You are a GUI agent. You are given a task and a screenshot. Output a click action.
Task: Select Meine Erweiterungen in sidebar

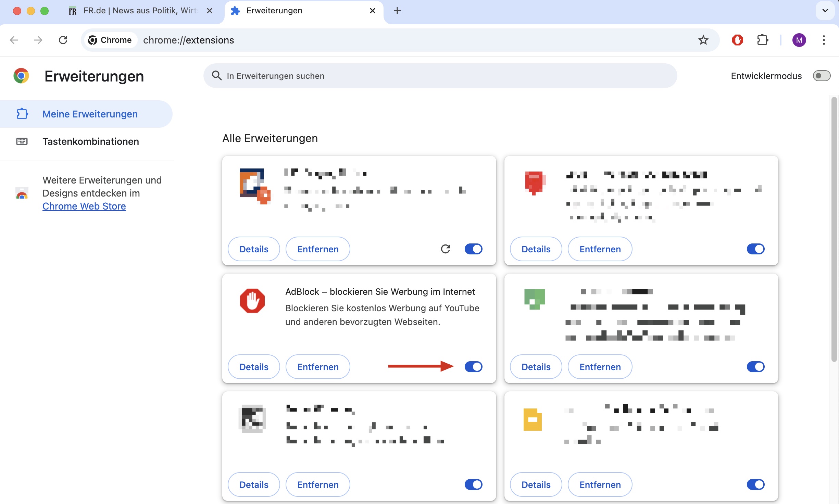[90, 114]
